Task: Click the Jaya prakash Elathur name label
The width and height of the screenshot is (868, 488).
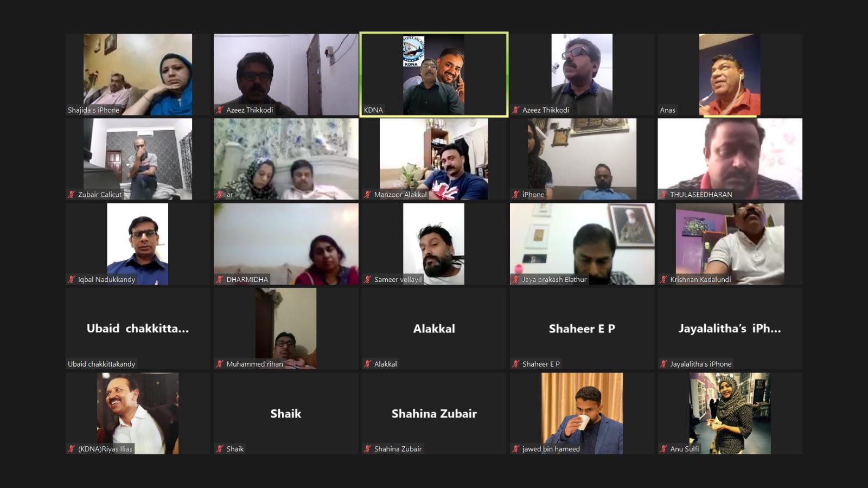Action: [x=554, y=280]
